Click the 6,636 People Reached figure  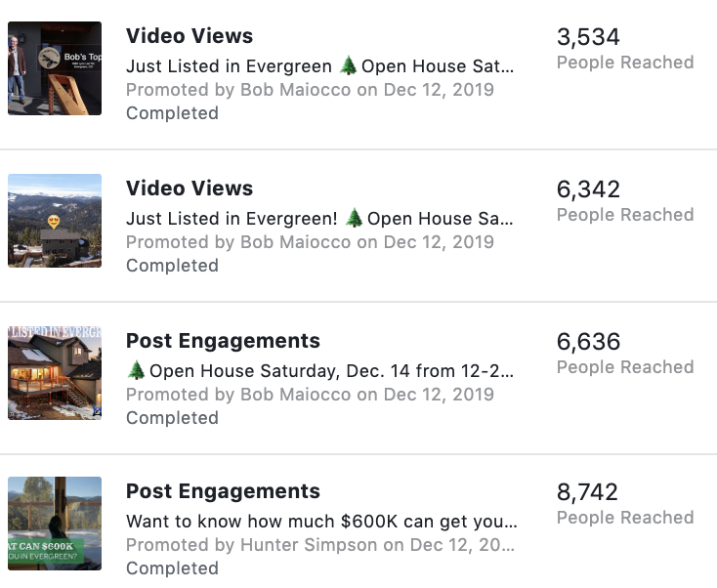tap(588, 342)
